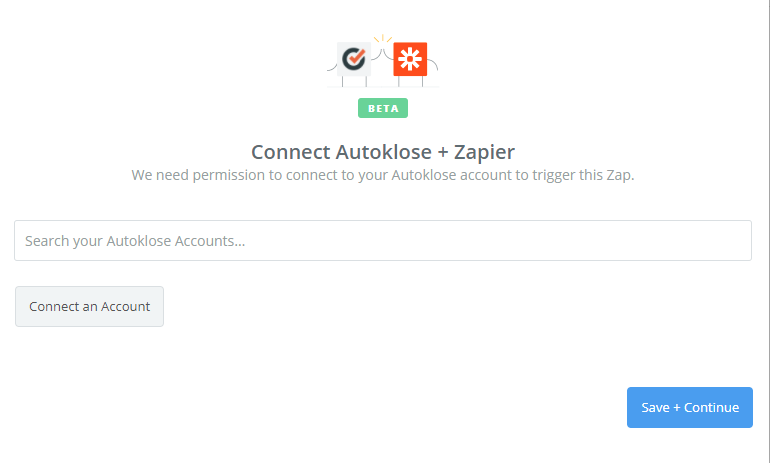Click the plus sign in the heading
Image resolution: width=770 pixels, height=463 pixels.
tap(443, 153)
